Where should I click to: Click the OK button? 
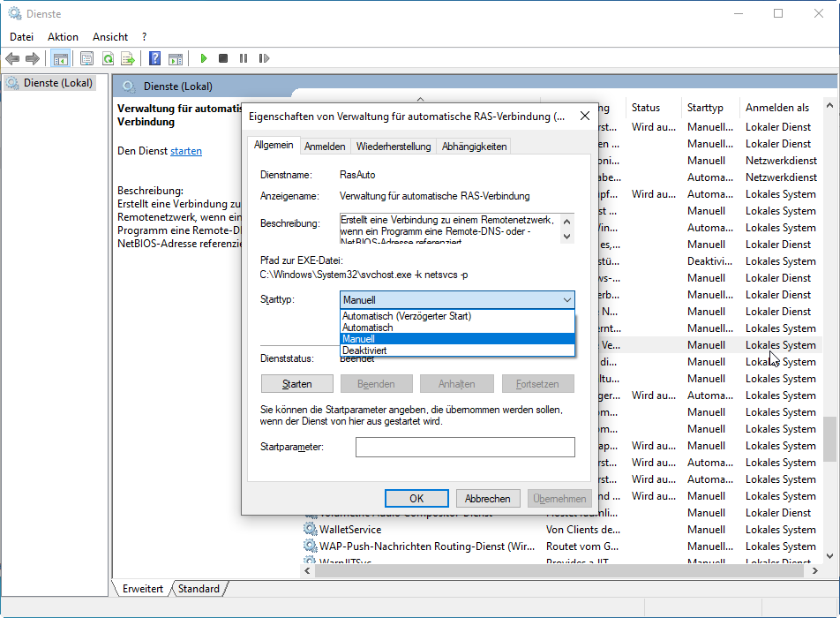click(x=416, y=499)
